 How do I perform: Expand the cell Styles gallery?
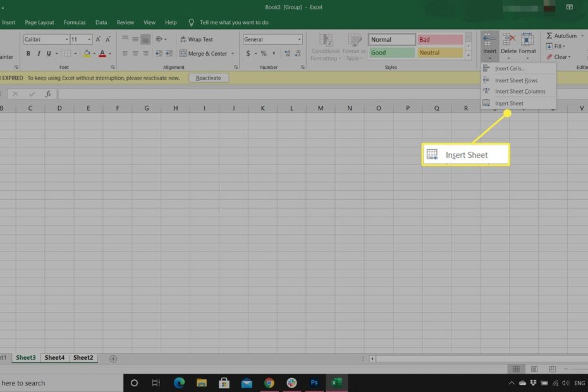point(468,56)
